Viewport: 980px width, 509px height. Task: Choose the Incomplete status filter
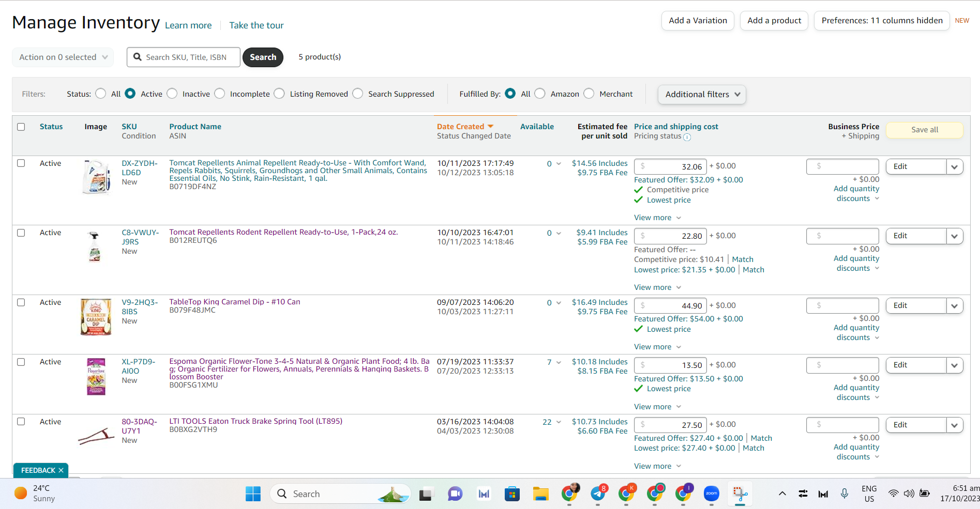click(220, 94)
